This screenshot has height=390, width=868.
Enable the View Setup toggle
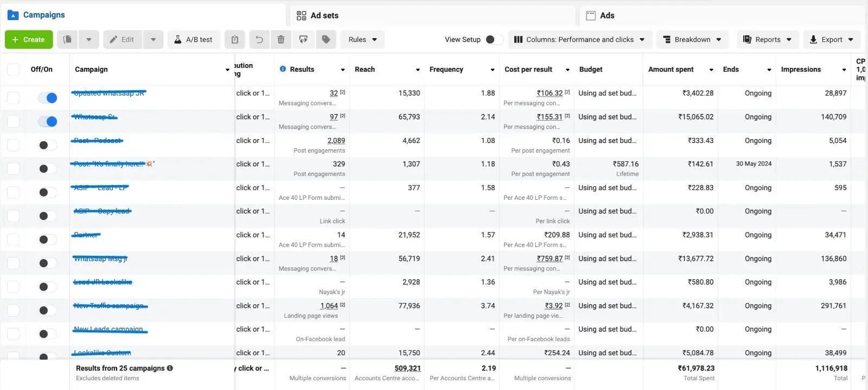click(493, 40)
